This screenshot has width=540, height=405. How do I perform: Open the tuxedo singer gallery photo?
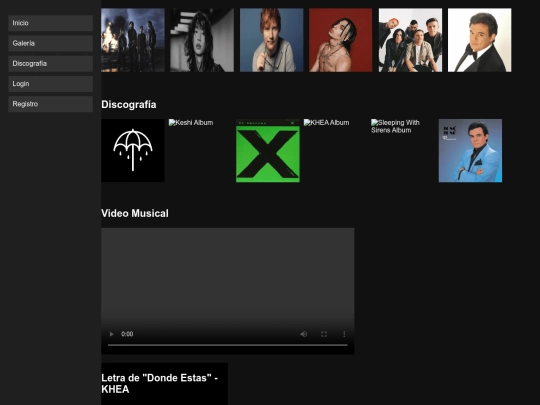tap(479, 40)
